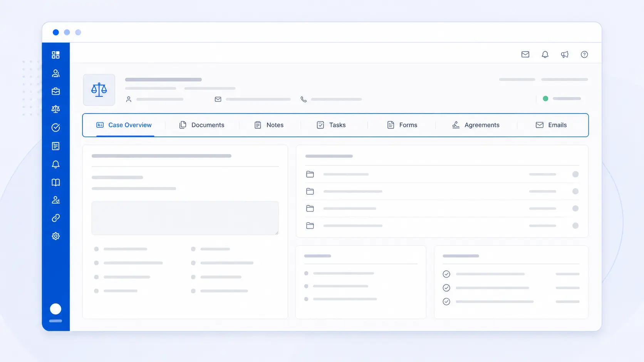Open the sidebar bell notifications icon
The image size is (644, 362).
point(56,164)
